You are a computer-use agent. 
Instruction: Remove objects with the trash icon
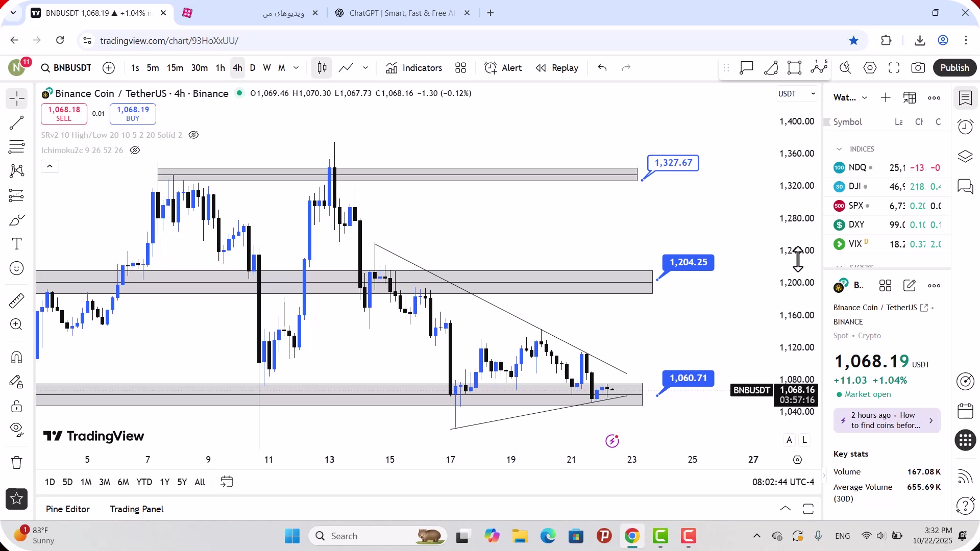(x=17, y=463)
